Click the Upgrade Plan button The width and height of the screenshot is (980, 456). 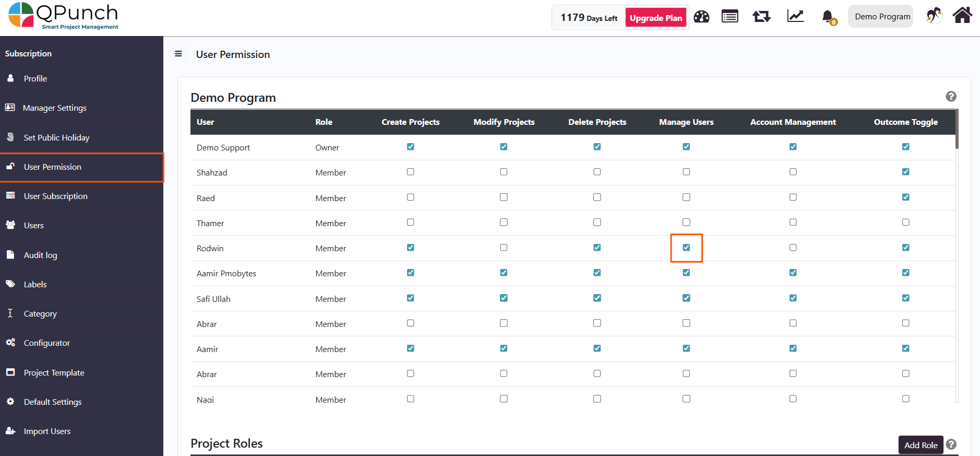[x=655, y=18]
